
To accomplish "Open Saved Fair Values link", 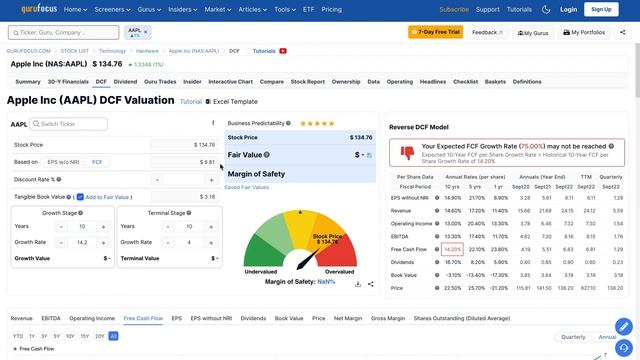I will pos(247,187).
